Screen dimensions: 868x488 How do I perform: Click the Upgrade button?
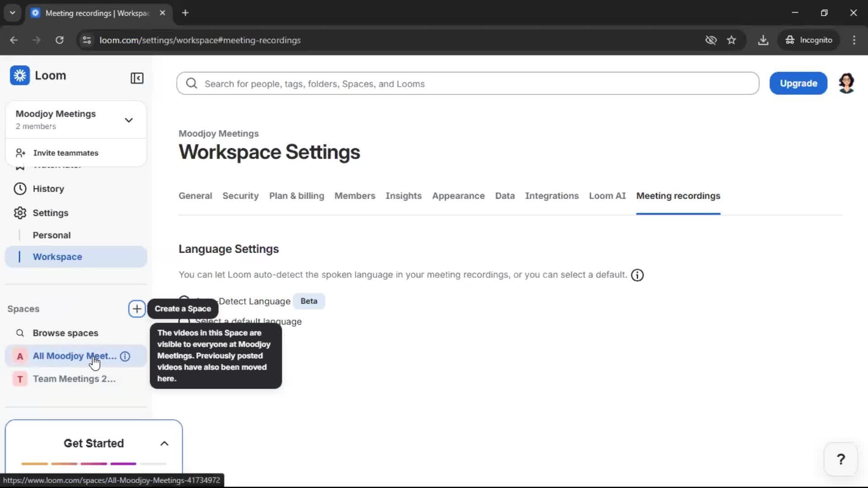(x=798, y=83)
